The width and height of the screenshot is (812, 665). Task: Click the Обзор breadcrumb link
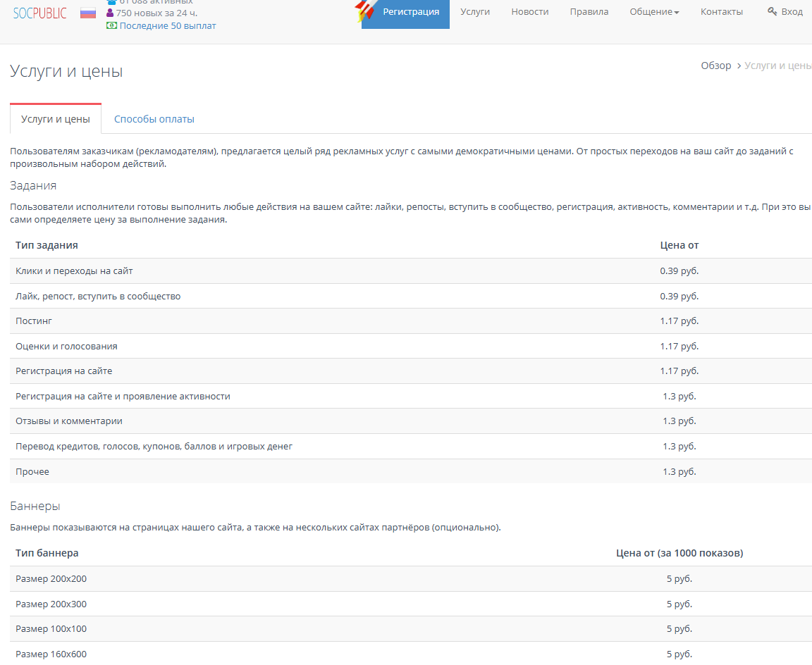tap(715, 66)
